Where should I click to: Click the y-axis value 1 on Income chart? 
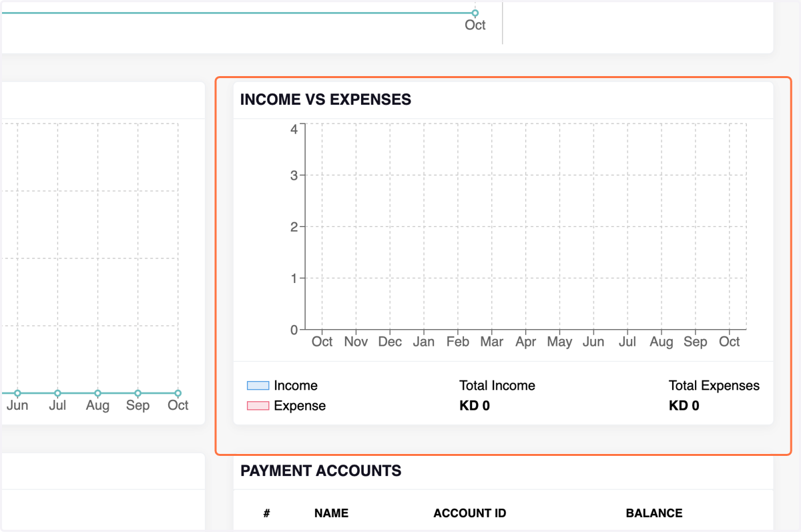tap(294, 278)
